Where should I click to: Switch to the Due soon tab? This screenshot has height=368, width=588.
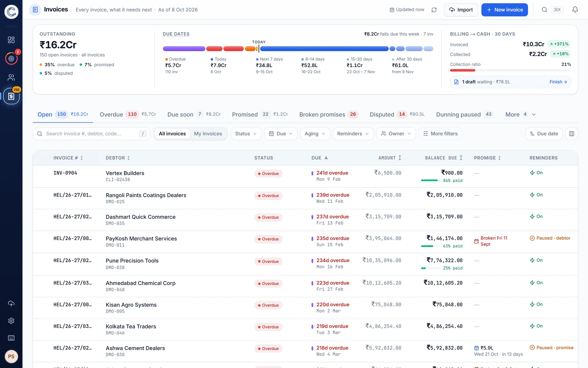(x=194, y=115)
